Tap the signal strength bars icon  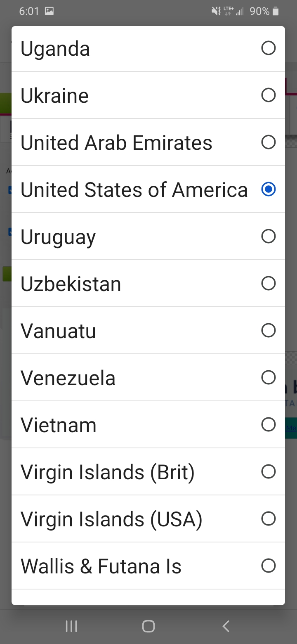[x=239, y=12]
